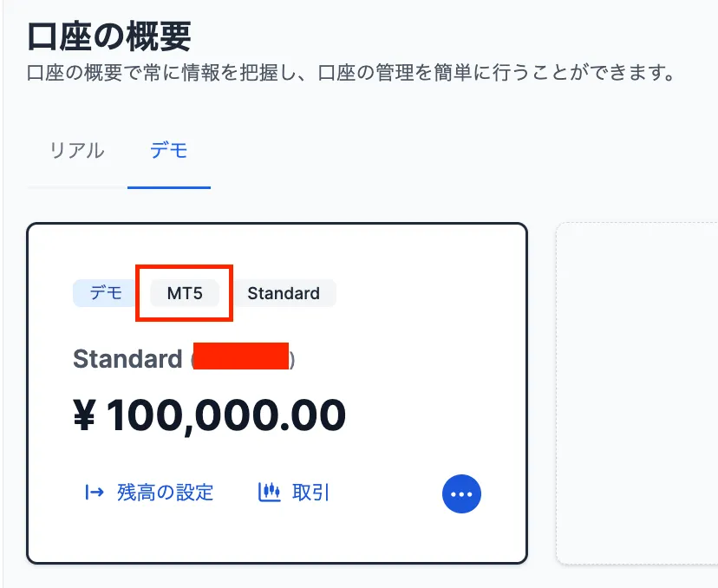718x588 pixels.
Task: Click the Standard account name heading
Action: [127, 358]
